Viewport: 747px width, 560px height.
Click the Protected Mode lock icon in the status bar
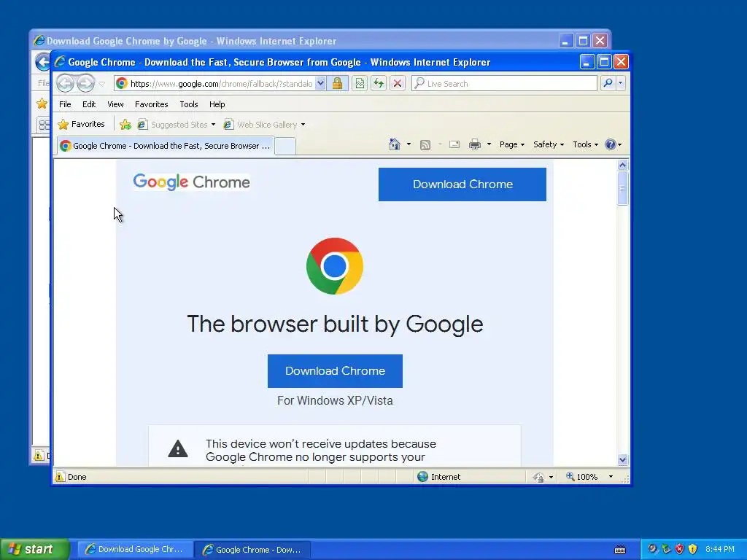point(538,477)
